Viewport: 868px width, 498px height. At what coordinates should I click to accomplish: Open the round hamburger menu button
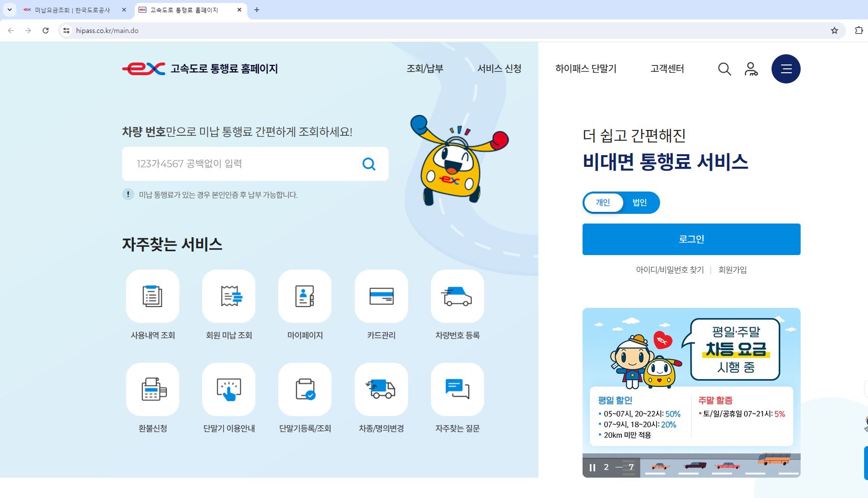pyautogui.click(x=786, y=69)
